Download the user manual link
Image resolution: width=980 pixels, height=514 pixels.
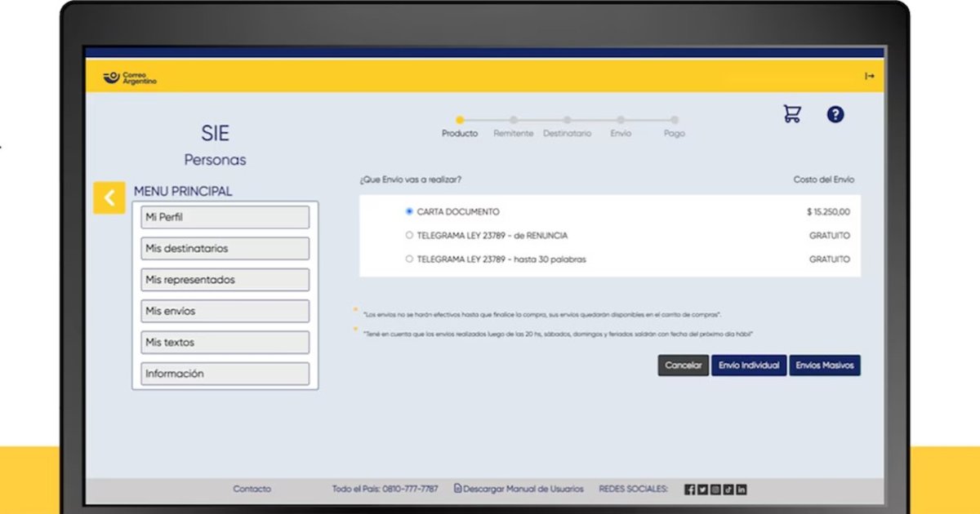[x=519, y=489]
